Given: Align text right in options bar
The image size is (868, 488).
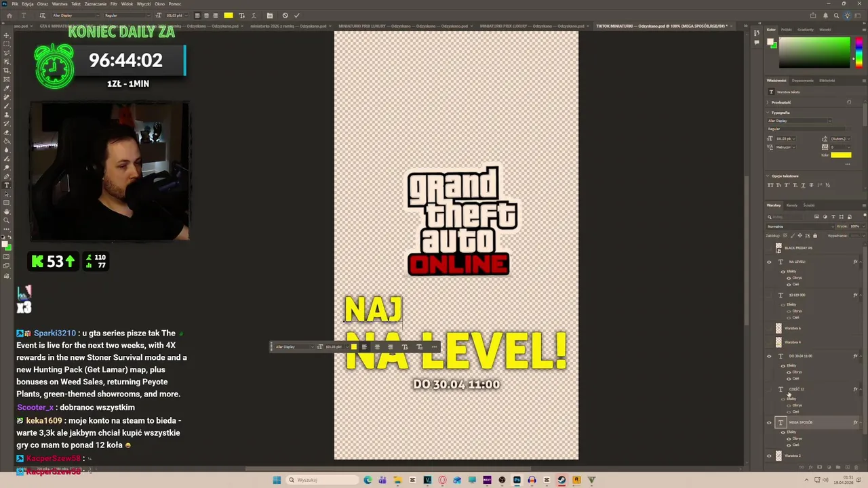Looking at the screenshot, I should [x=215, y=16].
